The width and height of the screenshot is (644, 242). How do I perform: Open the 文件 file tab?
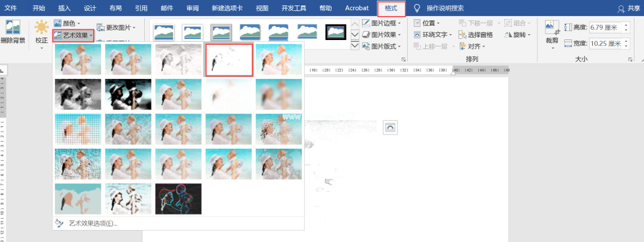pyautogui.click(x=11, y=8)
